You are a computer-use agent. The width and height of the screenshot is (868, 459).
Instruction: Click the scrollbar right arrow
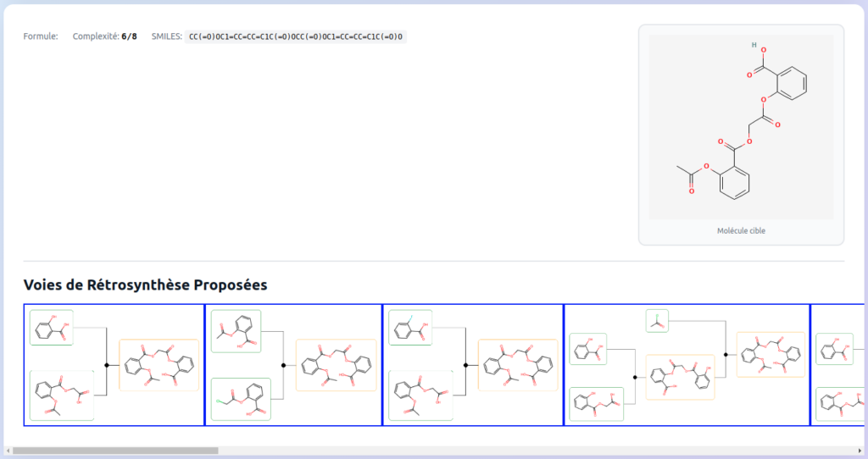(x=860, y=451)
